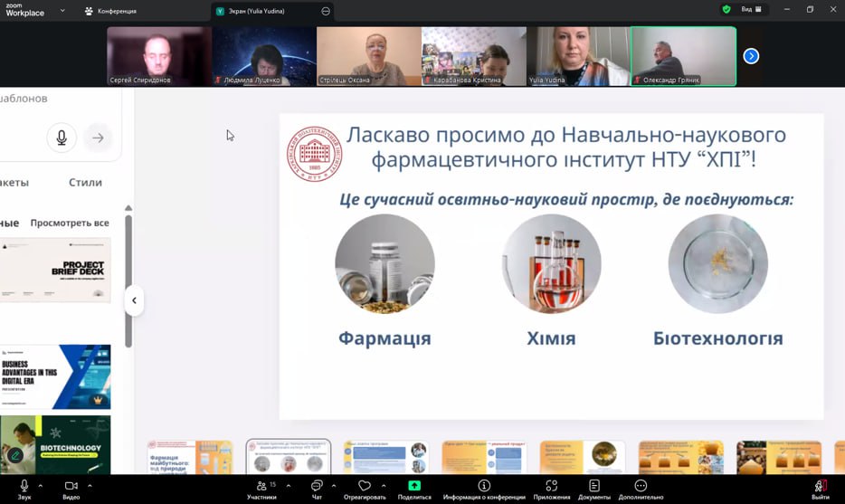
Task: Click the Выйти leave meeting button
Action: 820,488
